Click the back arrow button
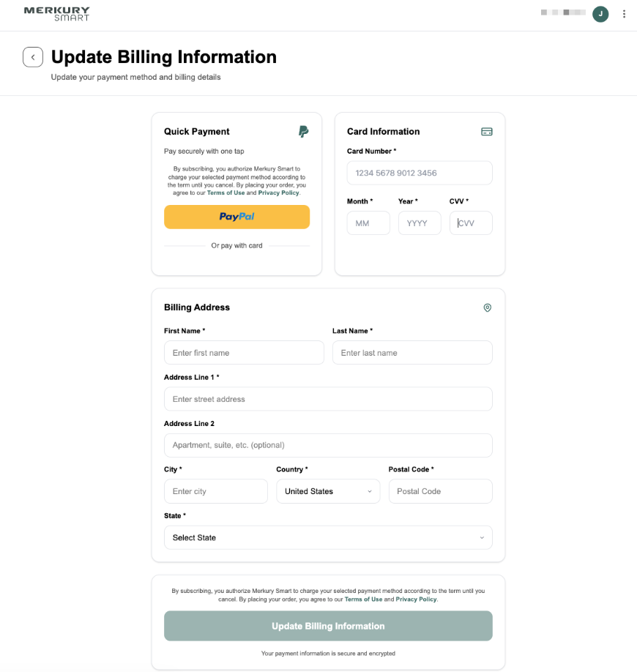The image size is (637, 672). tap(33, 57)
